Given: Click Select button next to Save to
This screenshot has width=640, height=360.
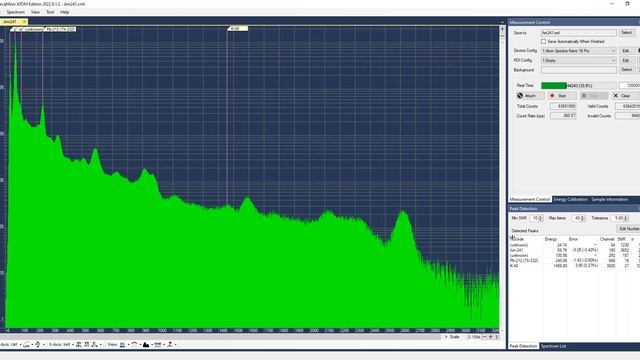Looking at the screenshot, I should point(627,33).
